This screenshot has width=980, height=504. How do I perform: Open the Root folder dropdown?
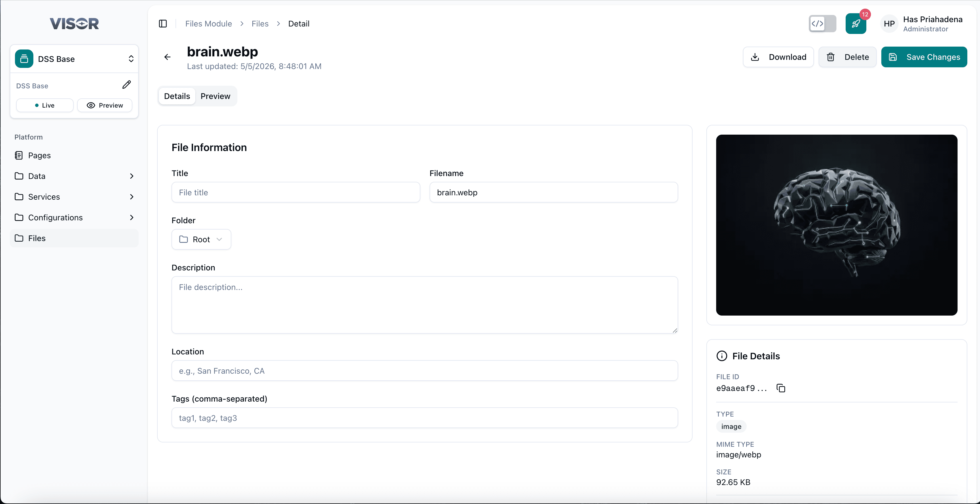click(201, 239)
